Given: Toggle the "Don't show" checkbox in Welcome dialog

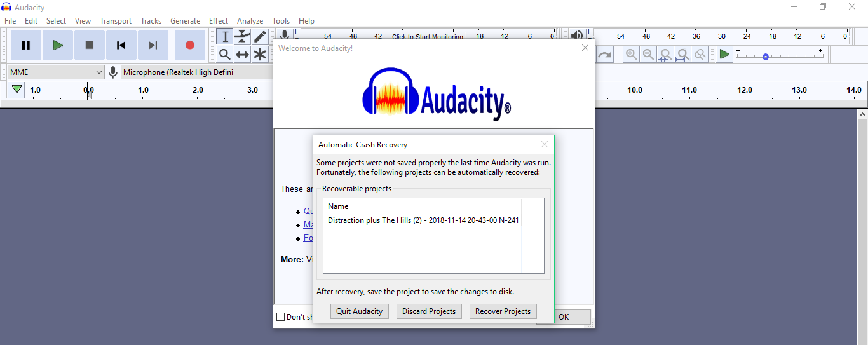Looking at the screenshot, I should pyautogui.click(x=280, y=316).
